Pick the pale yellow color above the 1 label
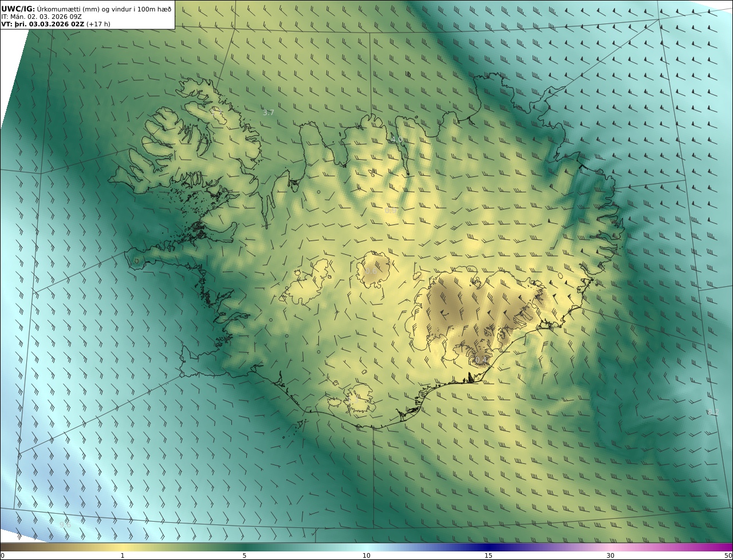Viewport: 733px width, 560px height. [122, 547]
